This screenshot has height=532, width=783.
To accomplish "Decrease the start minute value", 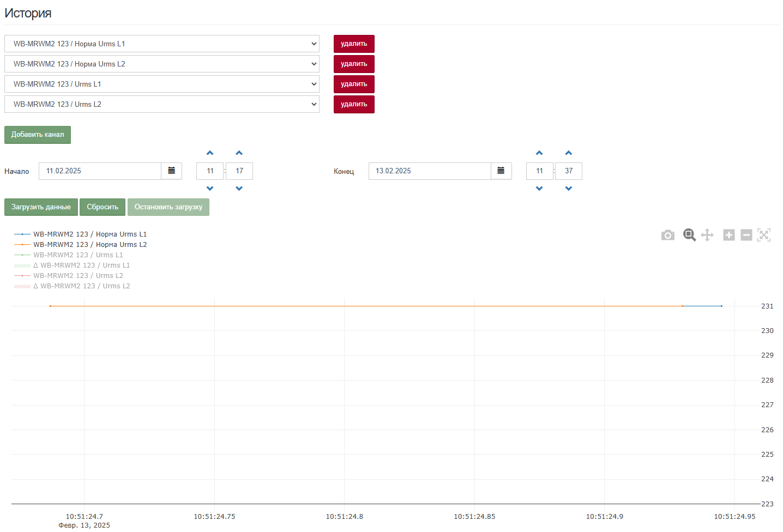I will (239, 189).
